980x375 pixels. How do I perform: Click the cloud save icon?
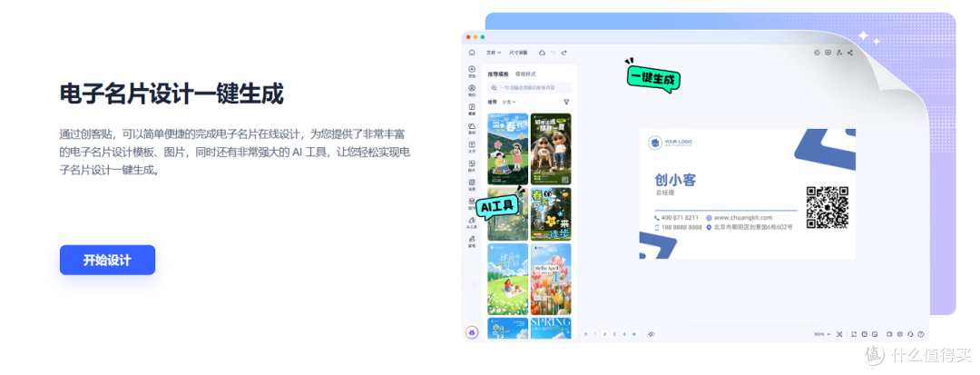pos(543,53)
